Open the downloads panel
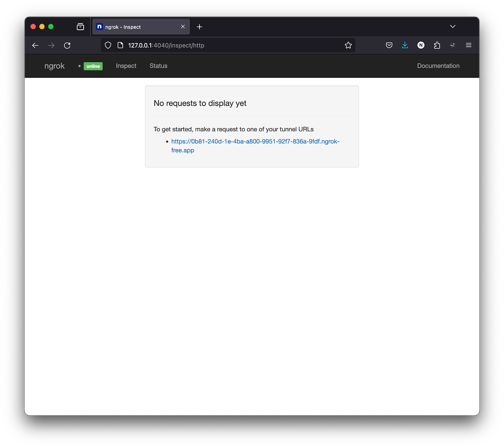 tap(405, 45)
